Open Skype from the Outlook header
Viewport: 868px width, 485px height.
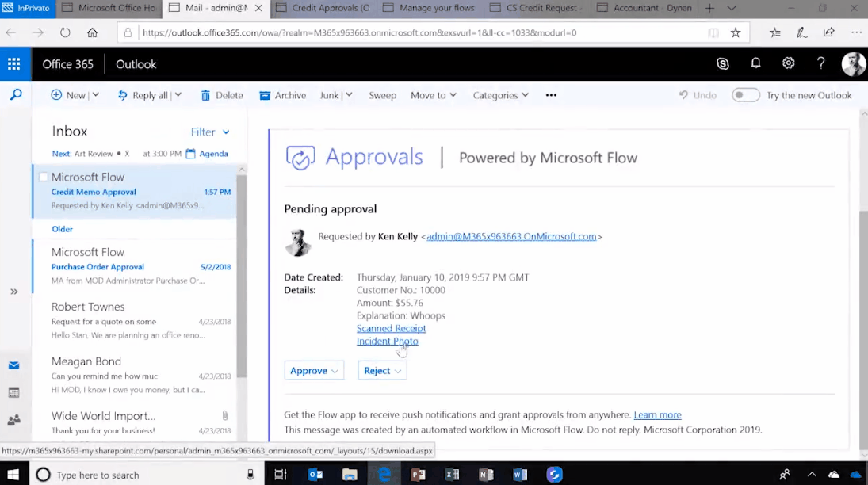tap(722, 63)
